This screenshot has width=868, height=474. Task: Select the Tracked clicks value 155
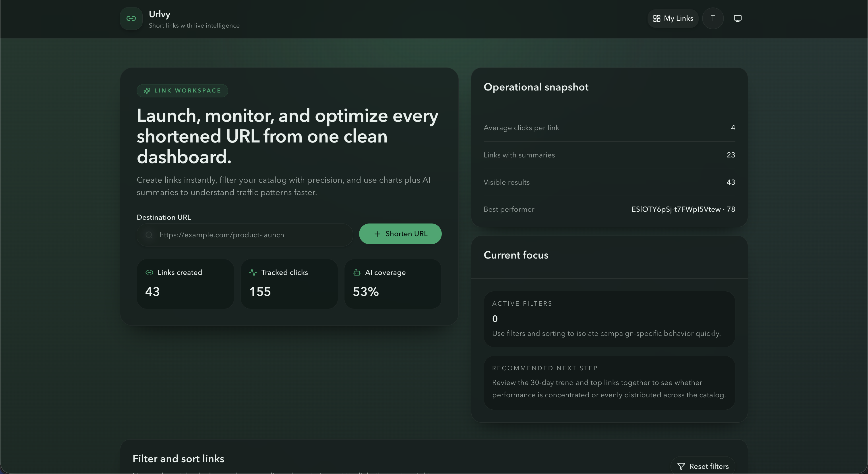click(260, 292)
